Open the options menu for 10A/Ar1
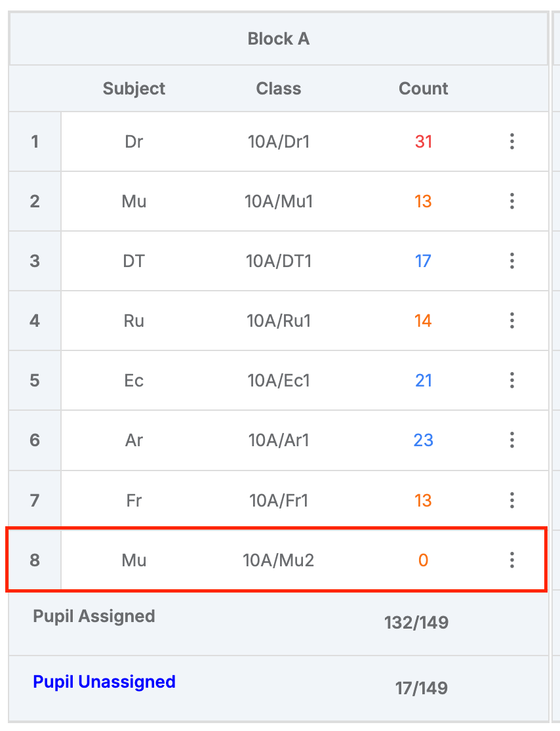Image resolution: width=560 pixels, height=731 pixels. [x=512, y=440]
